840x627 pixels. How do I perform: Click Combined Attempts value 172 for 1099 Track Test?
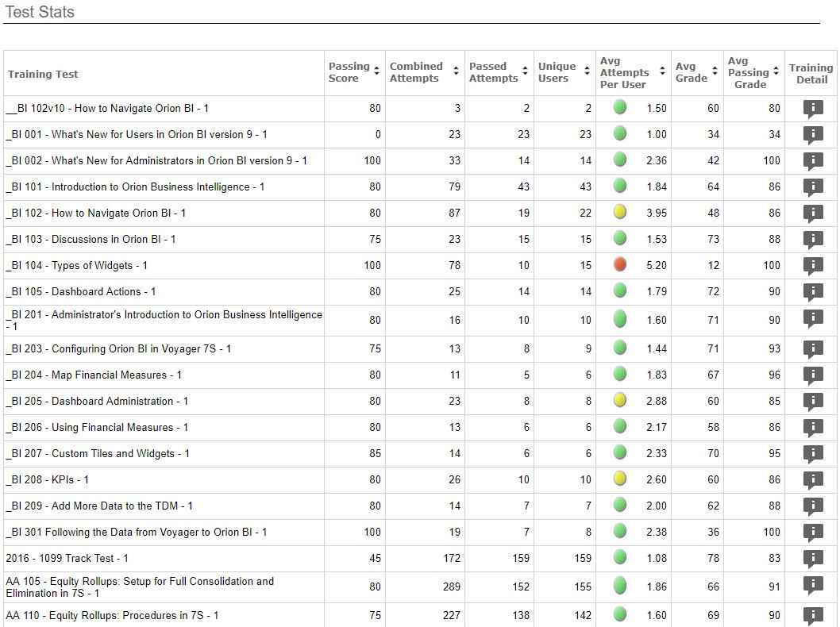pos(452,559)
